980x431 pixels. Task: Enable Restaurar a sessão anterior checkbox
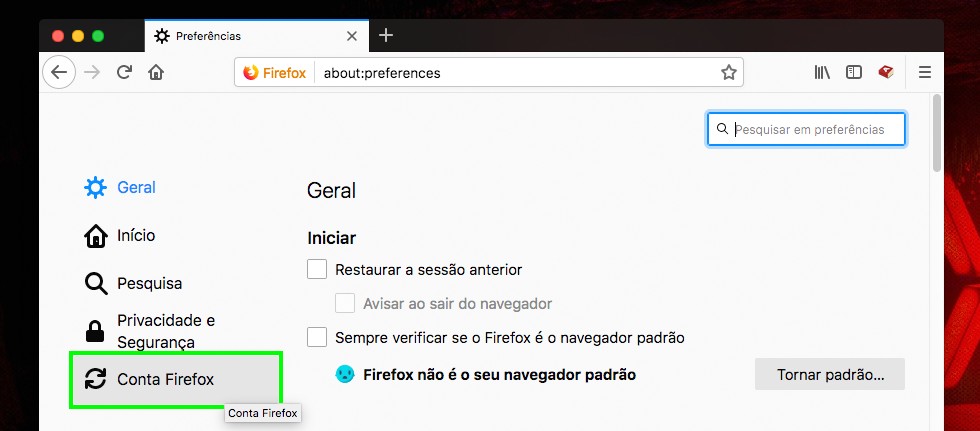[x=317, y=269]
